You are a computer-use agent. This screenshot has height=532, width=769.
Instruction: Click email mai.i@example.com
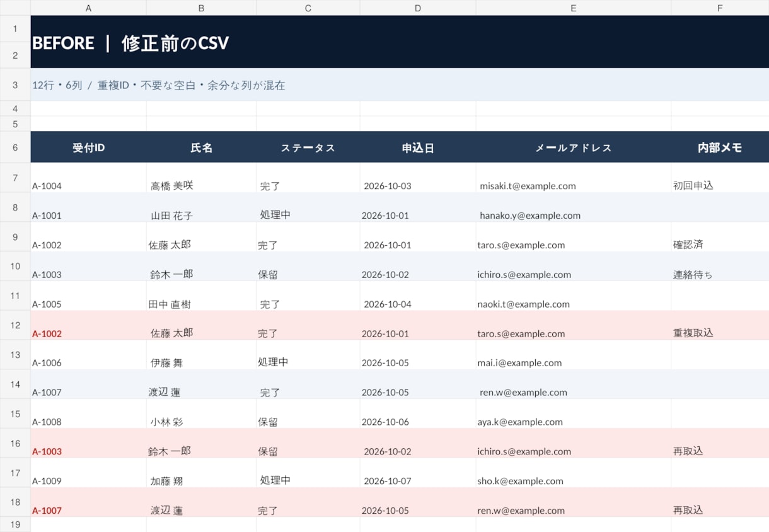[x=519, y=362]
